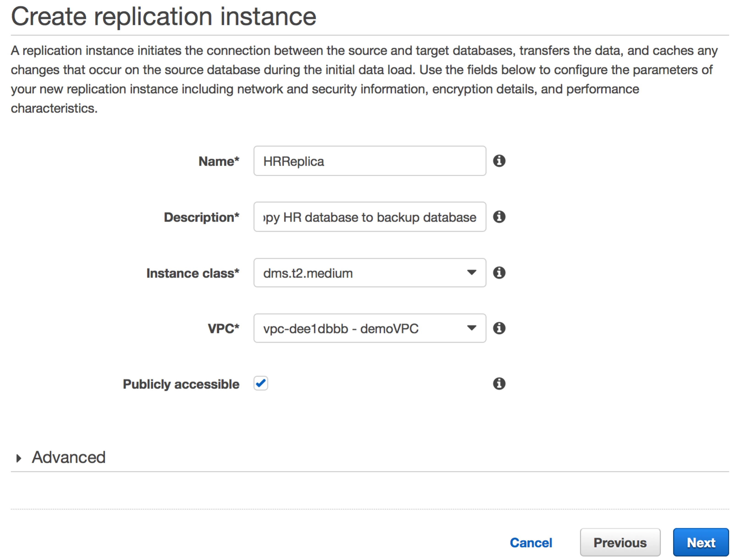Show info for the Instance class dropdown
Screen dimensions: 740x560
499,272
